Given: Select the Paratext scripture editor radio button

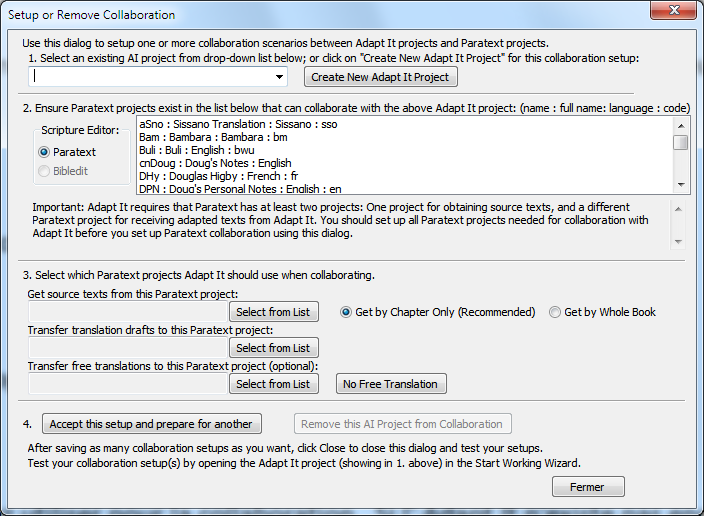Looking at the screenshot, I should (44, 152).
